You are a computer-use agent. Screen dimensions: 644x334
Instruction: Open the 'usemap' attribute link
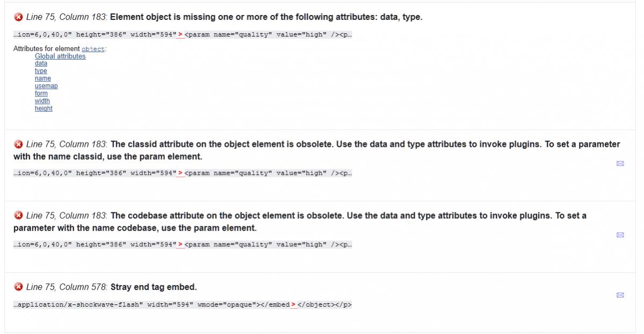[x=46, y=86]
